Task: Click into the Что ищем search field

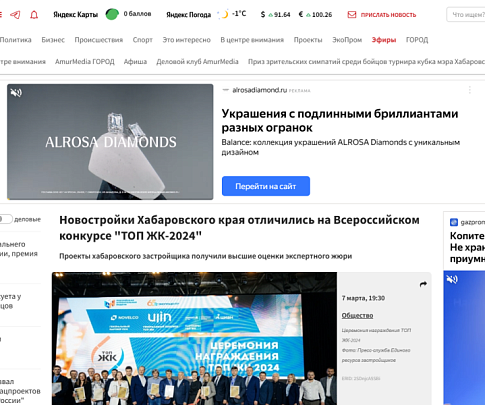Action: (x=466, y=15)
